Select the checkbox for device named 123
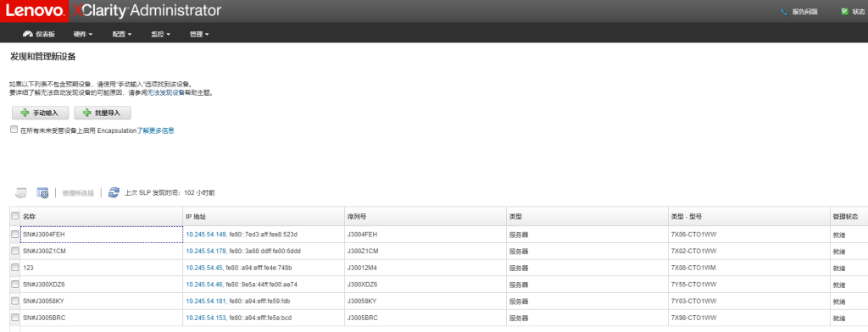This screenshot has height=332, width=868. [15, 268]
